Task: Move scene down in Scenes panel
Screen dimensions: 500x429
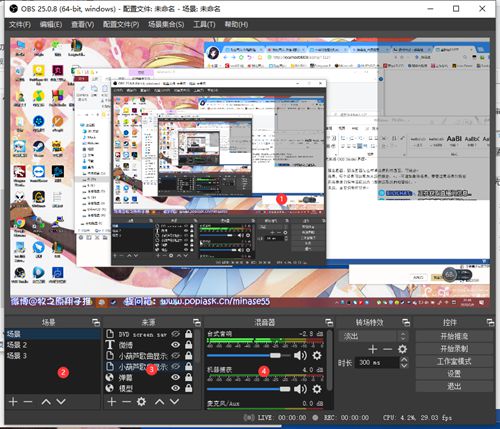Action: (61, 402)
